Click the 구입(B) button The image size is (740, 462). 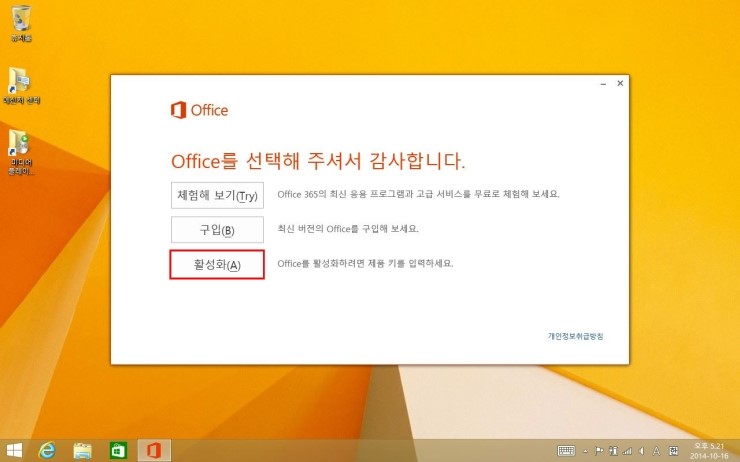[x=217, y=230]
